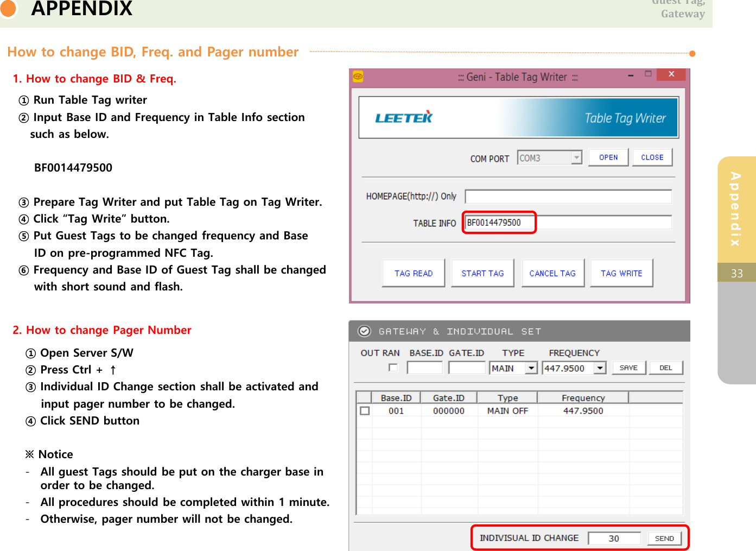Toggle the OUT RAN checkbox

[x=393, y=368]
